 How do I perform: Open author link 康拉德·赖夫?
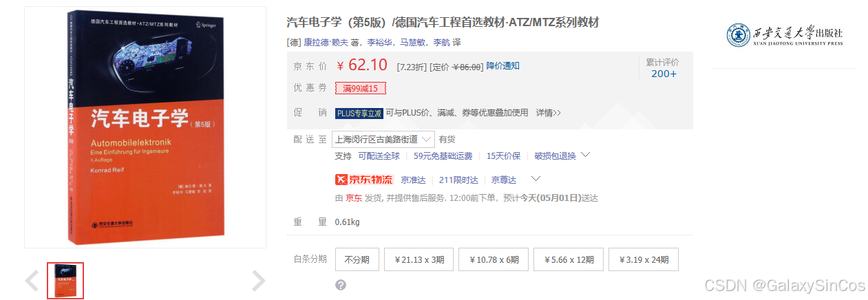326,42
